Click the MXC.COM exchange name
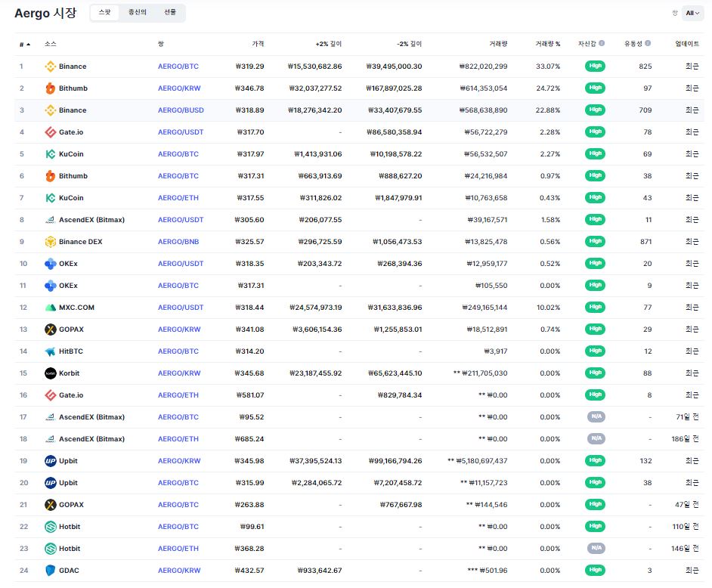Viewport: 712px width, 588px height. point(77,308)
